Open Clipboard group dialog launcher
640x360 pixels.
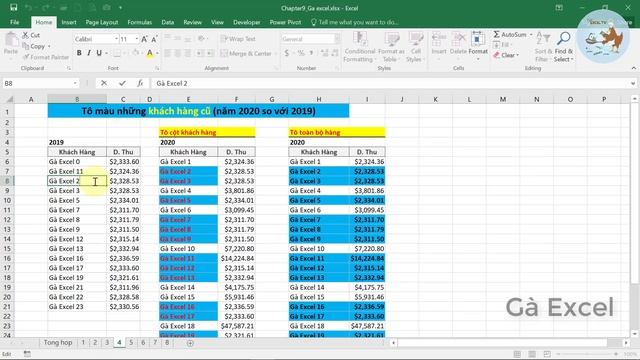[x=69, y=69]
